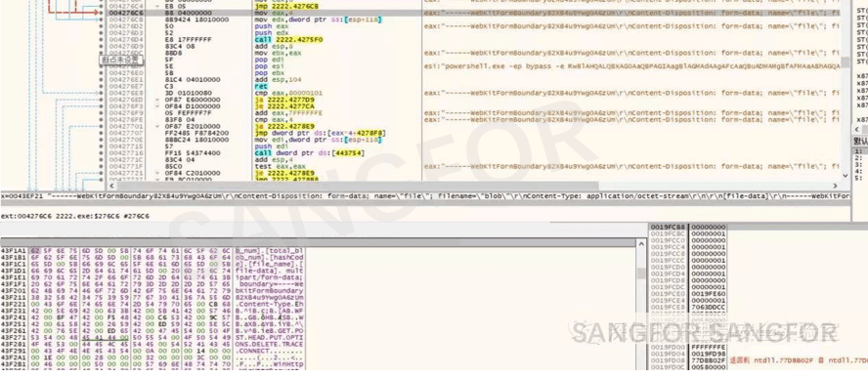Click the disassembly horizontal scrollbar right arrow
The height and width of the screenshot is (378, 868).
click(x=836, y=186)
